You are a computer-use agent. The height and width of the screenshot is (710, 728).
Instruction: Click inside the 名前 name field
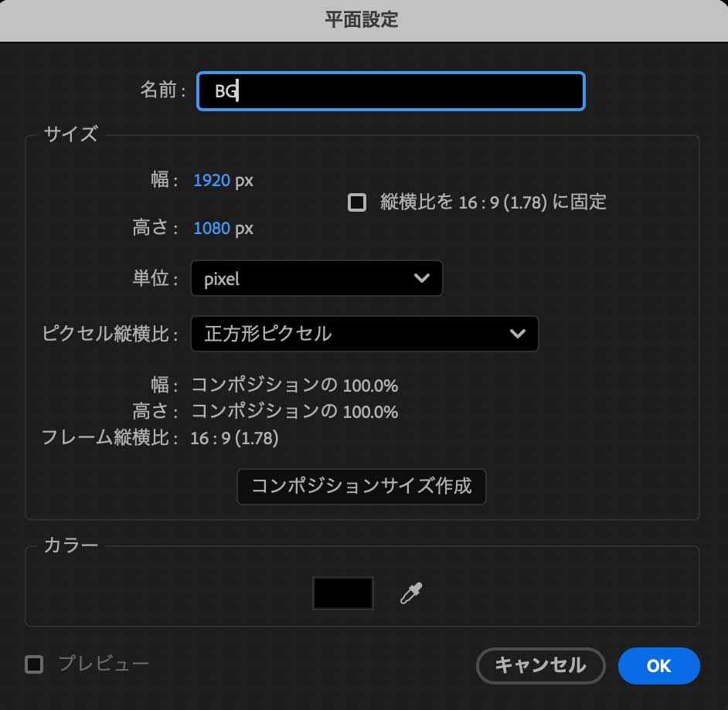(x=390, y=90)
